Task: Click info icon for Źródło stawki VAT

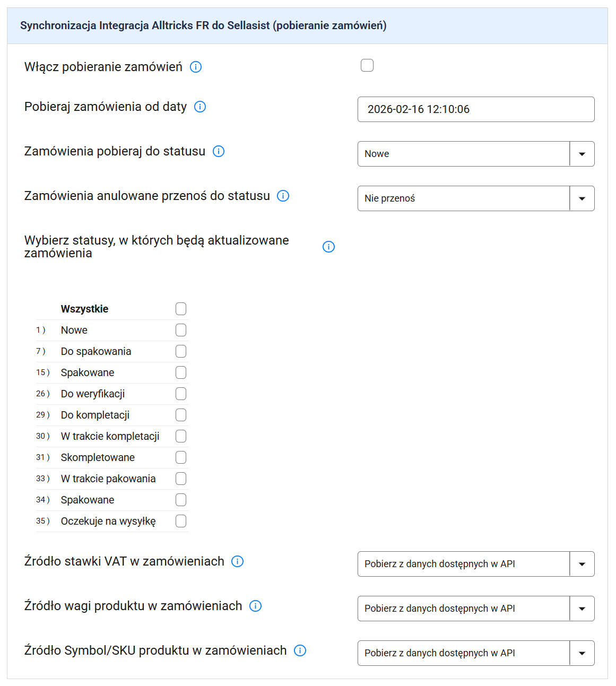Action: pyautogui.click(x=238, y=561)
